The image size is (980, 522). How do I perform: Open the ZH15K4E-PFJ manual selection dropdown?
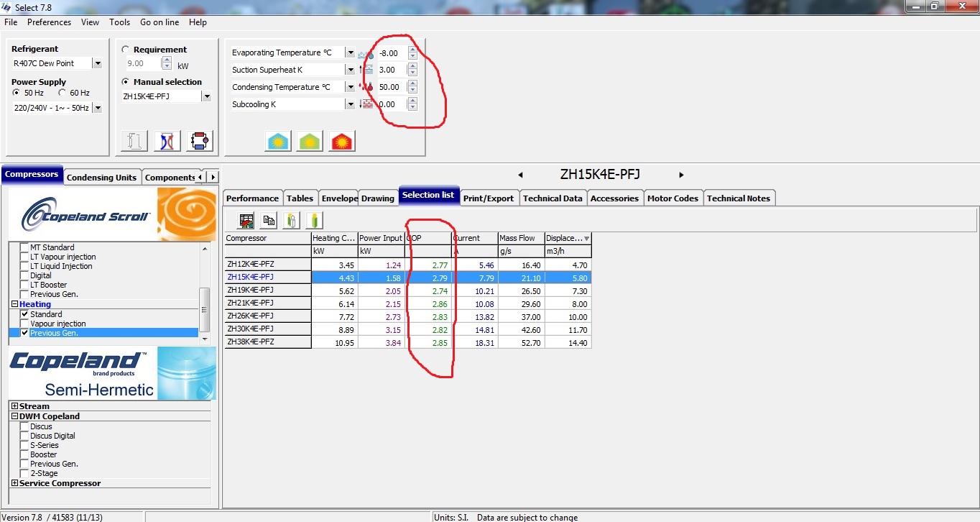click(x=206, y=96)
